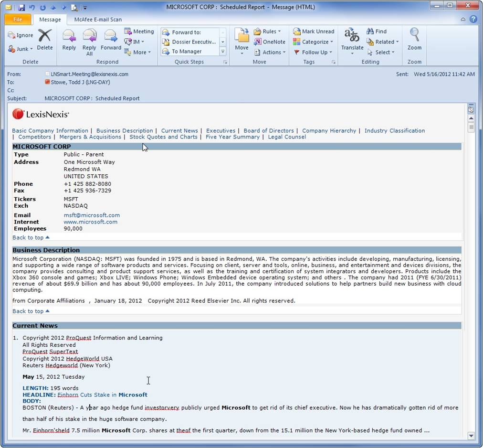The image size is (483, 448).
Task: Click the vertical scrollbar thumb
Action: point(471,127)
